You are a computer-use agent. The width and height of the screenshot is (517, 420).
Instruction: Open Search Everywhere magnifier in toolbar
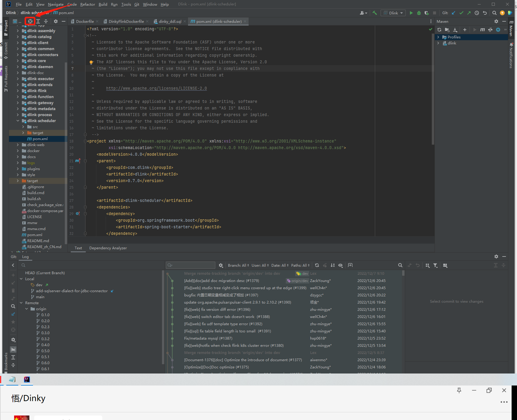tap(494, 13)
